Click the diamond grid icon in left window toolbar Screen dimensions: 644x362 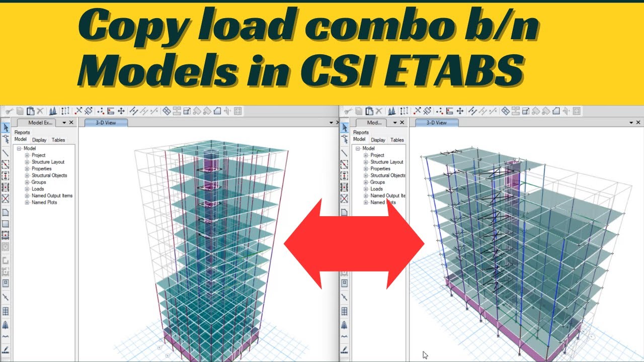click(x=166, y=111)
